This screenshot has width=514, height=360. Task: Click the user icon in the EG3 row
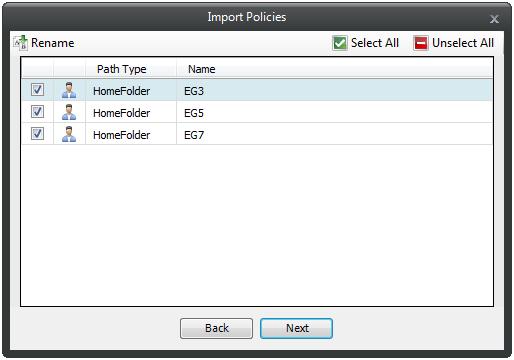[69, 90]
